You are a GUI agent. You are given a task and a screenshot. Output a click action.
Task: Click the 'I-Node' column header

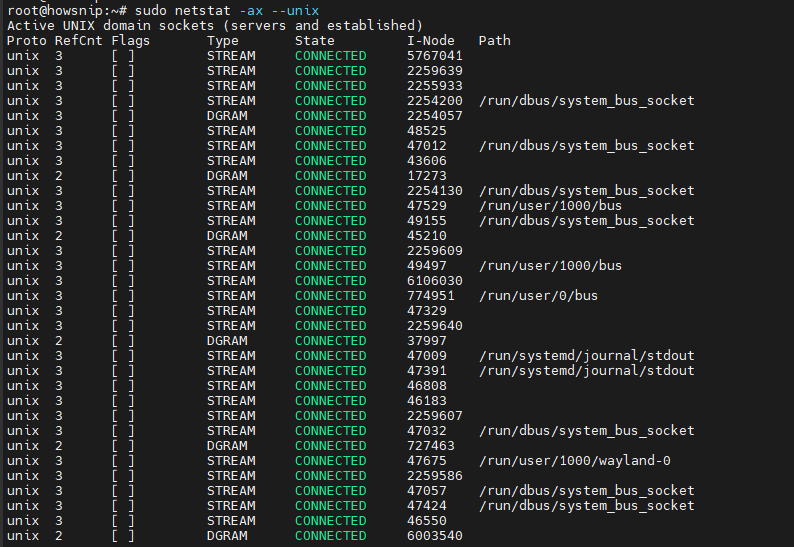pos(430,41)
